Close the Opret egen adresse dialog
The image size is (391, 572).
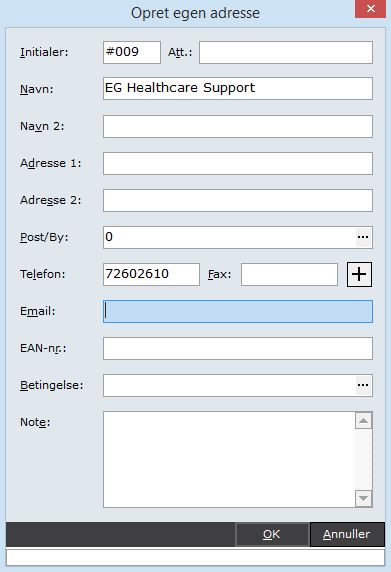point(370,9)
